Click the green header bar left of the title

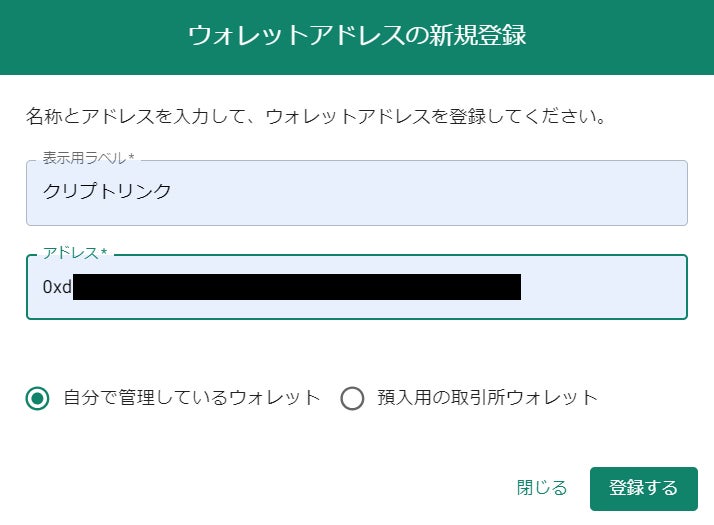(x=90, y=36)
